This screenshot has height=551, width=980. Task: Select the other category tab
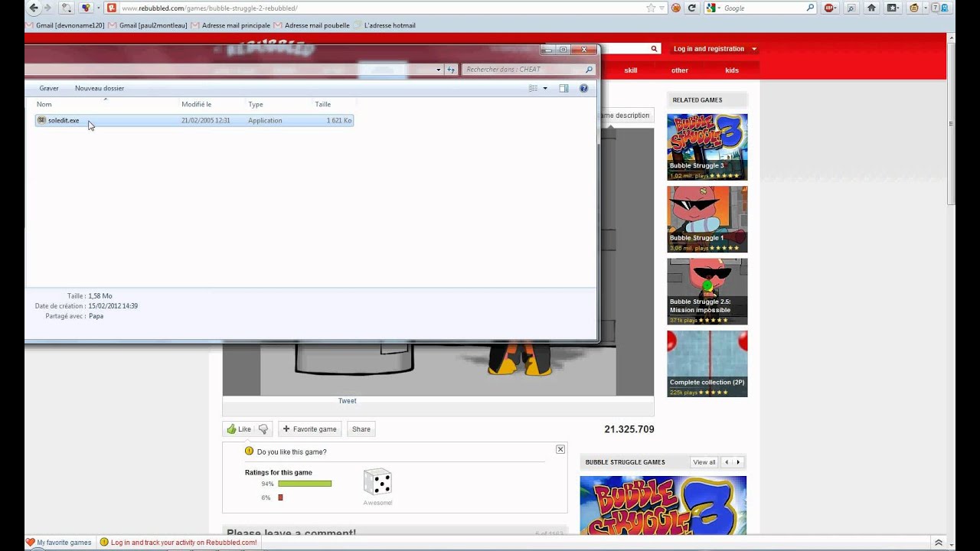680,70
